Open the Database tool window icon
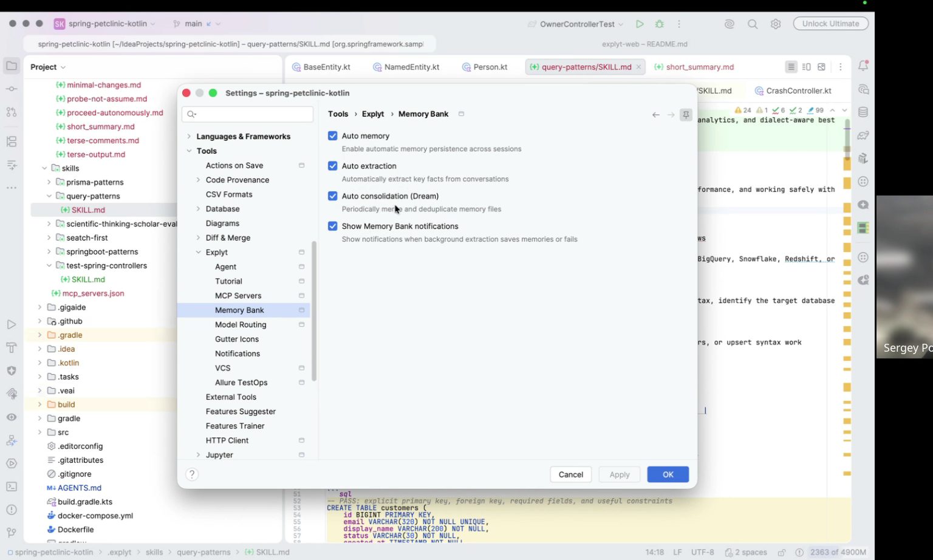The image size is (933, 560). coord(863,112)
